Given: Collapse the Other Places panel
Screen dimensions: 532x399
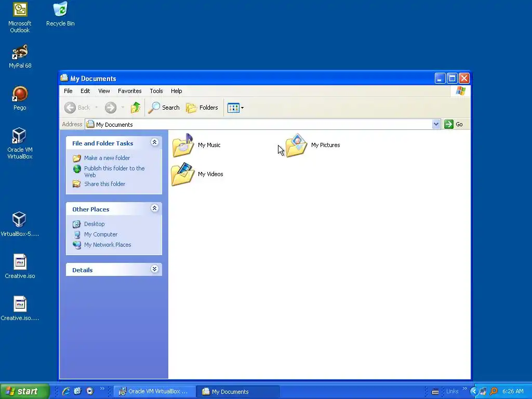Looking at the screenshot, I should point(154,208).
